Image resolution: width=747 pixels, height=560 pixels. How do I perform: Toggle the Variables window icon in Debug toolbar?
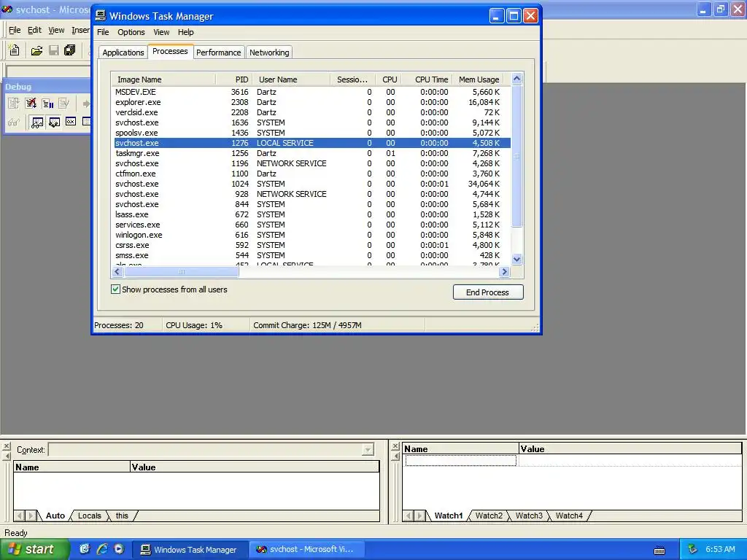pos(54,122)
